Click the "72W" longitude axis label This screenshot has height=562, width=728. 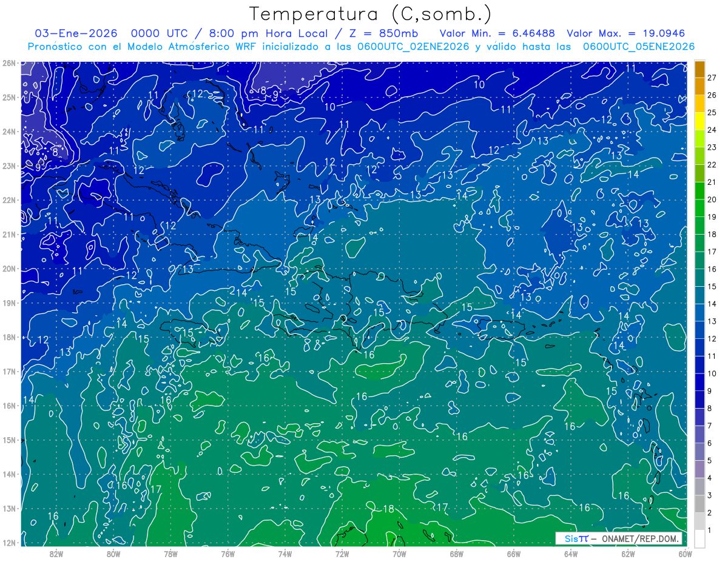(342, 554)
